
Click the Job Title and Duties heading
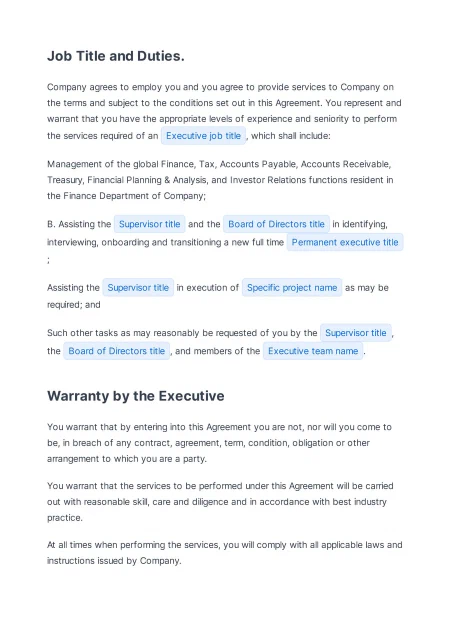(x=116, y=56)
